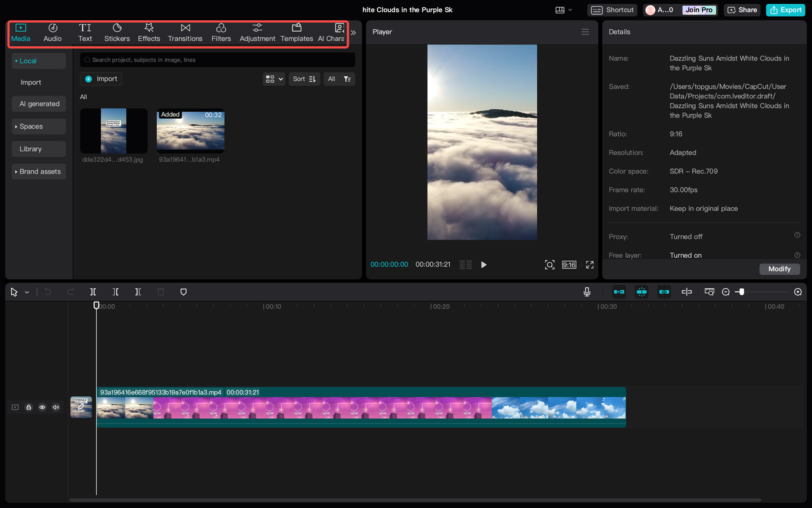Click the voiceover microphone icon above the timeline
Screen dimensions: 812x508
[x=587, y=291]
